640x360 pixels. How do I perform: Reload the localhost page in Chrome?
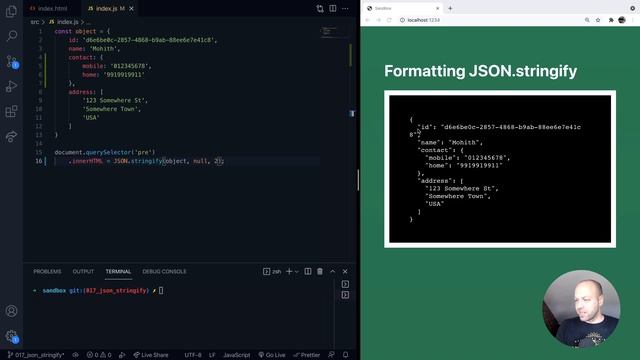click(389, 20)
